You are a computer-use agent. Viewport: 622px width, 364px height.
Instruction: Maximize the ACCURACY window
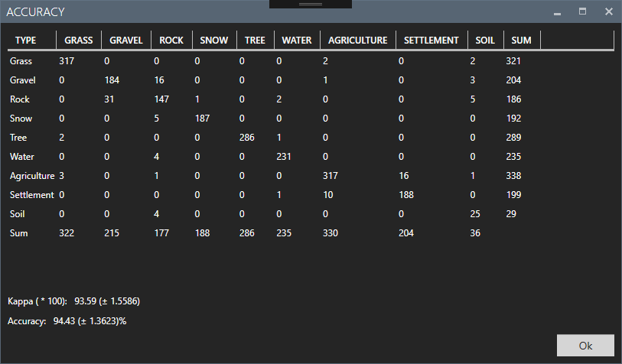pos(582,11)
